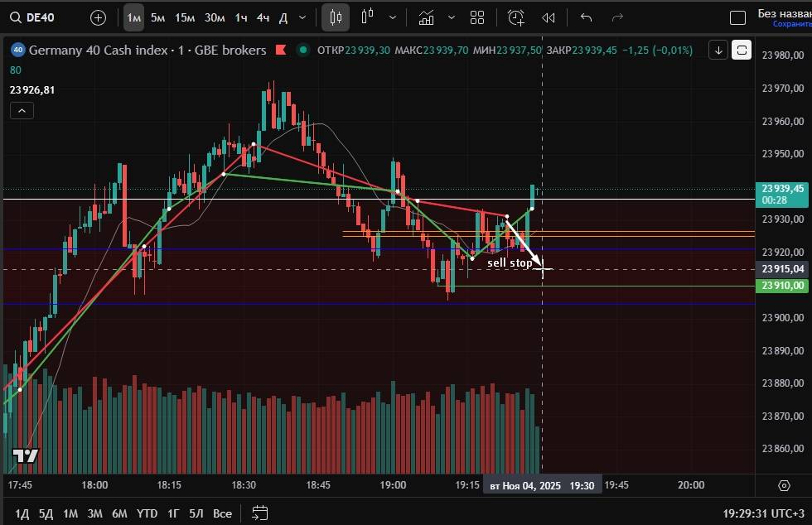Click the add symbol plus icon
Viewport: 812px width, 525px height.
point(98,17)
